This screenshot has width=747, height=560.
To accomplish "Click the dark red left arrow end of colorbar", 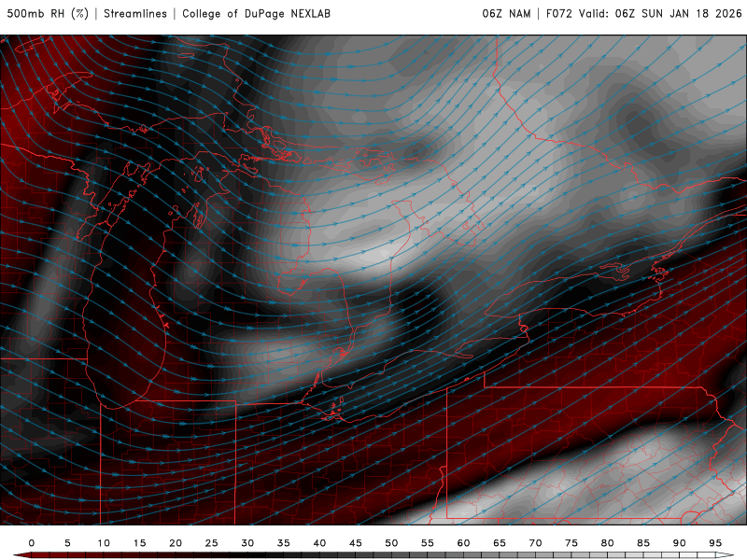I will pos(22,555).
